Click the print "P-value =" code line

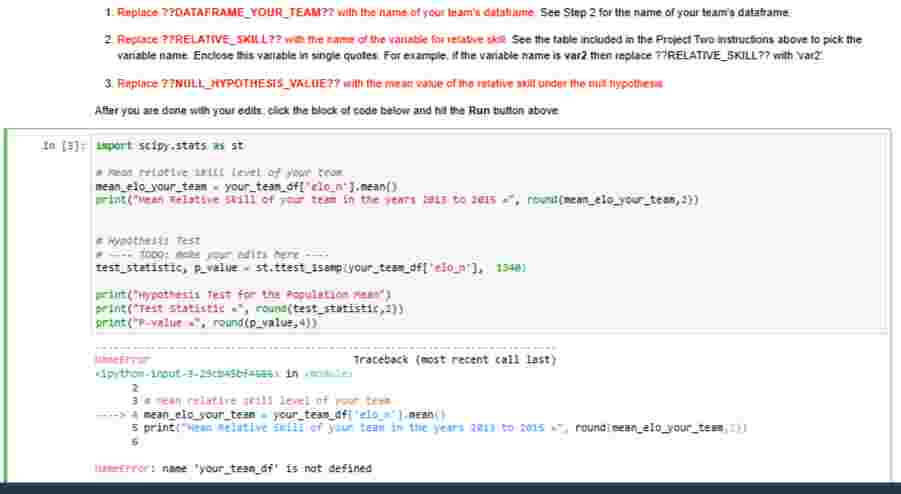click(206, 323)
